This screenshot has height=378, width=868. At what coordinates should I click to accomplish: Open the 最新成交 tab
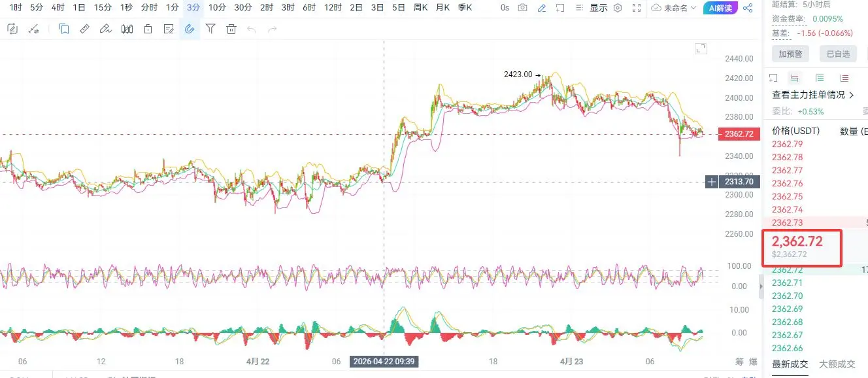(x=790, y=364)
